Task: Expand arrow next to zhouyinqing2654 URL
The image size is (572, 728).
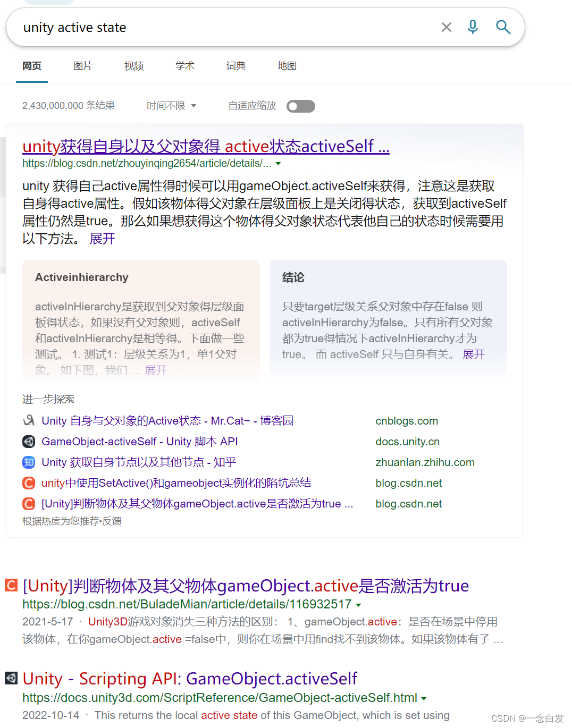Action: [x=278, y=164]
